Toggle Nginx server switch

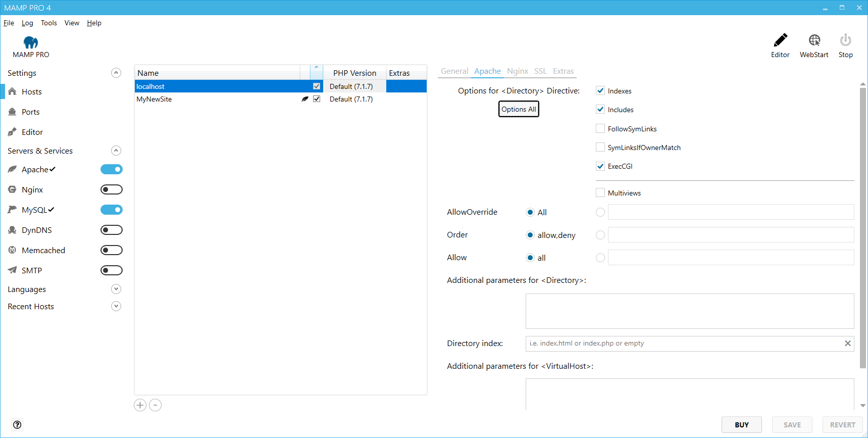point(112,189)
